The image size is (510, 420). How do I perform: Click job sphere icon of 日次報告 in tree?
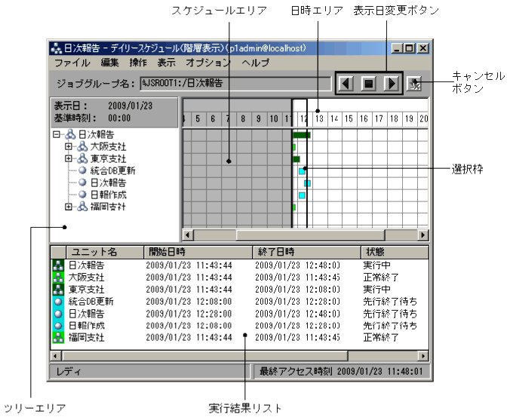pyautogui.click(x=83, y=182)
